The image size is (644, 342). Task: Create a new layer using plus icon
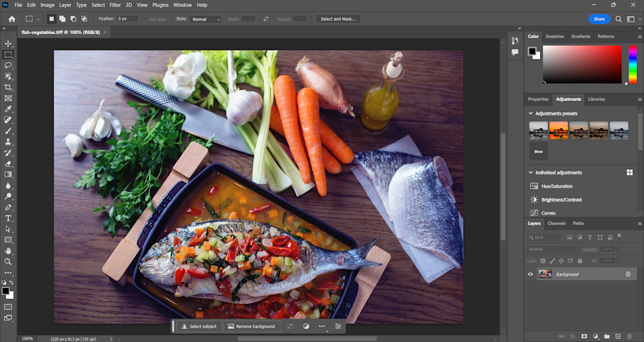[618, 336]
